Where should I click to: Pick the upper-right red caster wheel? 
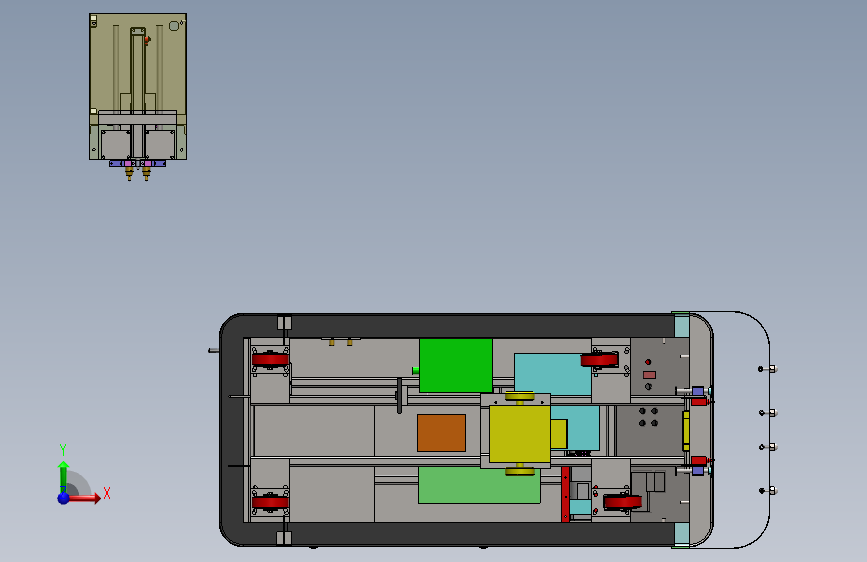pos(599,361)
